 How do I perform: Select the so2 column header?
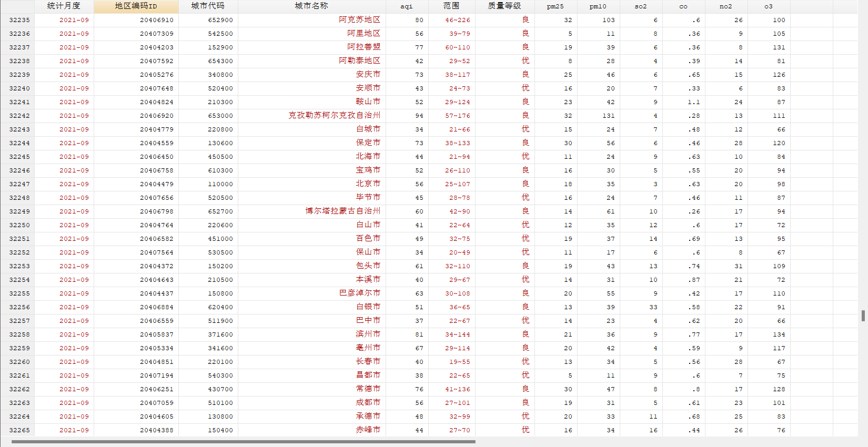pyautogui.click(x=641, y=6)
